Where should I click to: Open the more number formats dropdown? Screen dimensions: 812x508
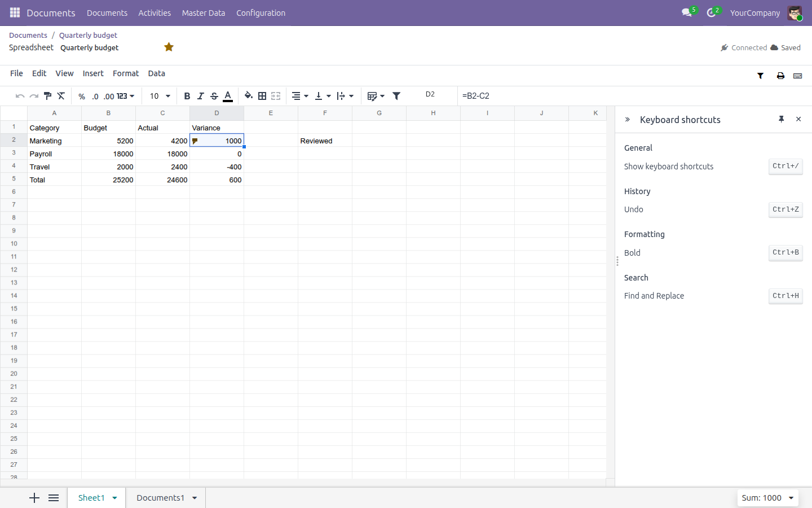[x=126, y=96]
